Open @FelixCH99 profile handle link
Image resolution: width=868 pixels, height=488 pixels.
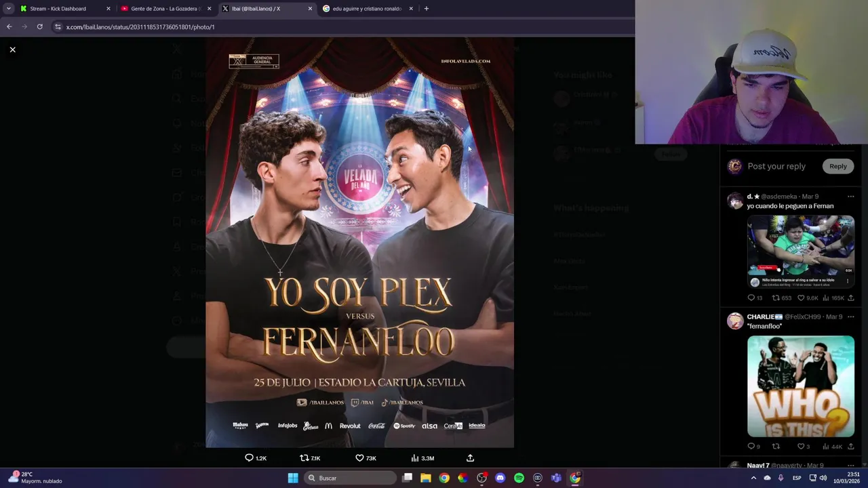pos(804,317)
